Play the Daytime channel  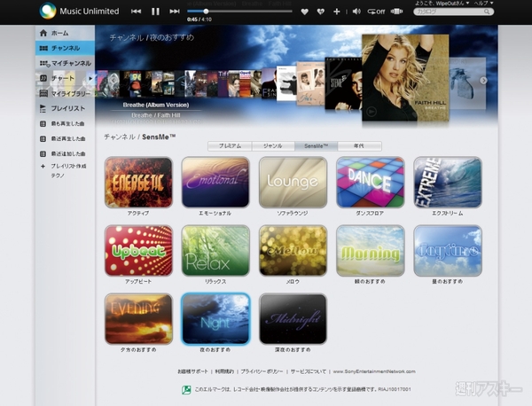coord(448,250)
